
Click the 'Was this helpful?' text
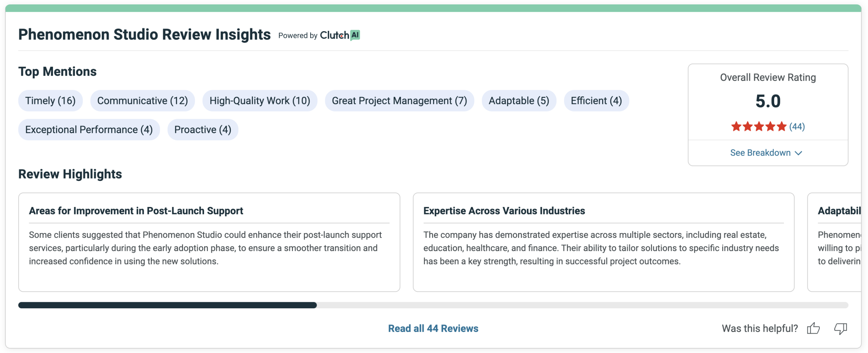pyautogui.click(x=760, y=328)
